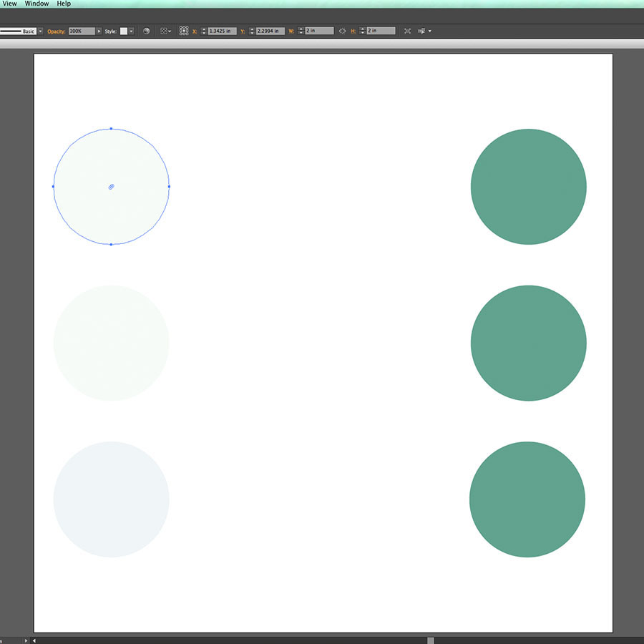This screenshot has width=644, height=644.
Task: Click the width value stepper
Action: pos(301,31)
